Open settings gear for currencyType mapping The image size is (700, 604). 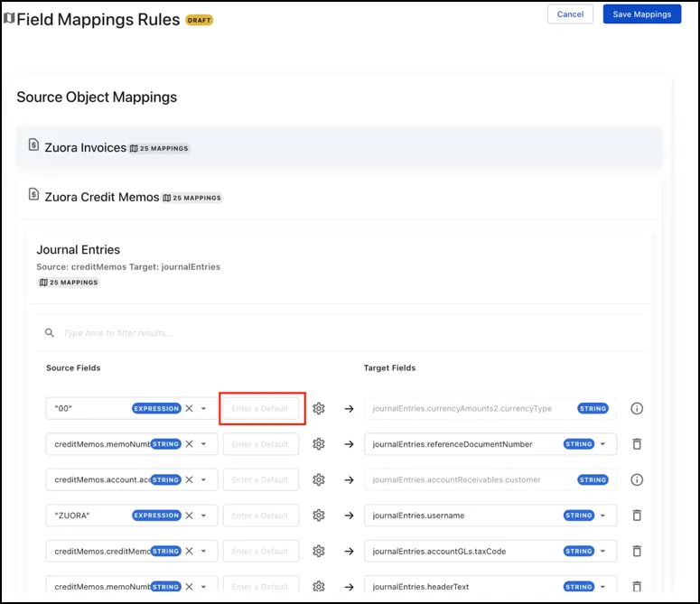pyautogui.click(x=319, y=409)
